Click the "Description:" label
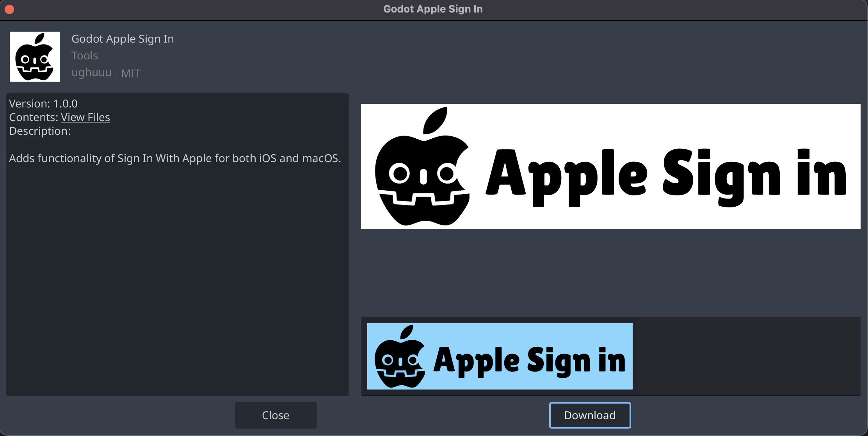 tap(40, 131)
